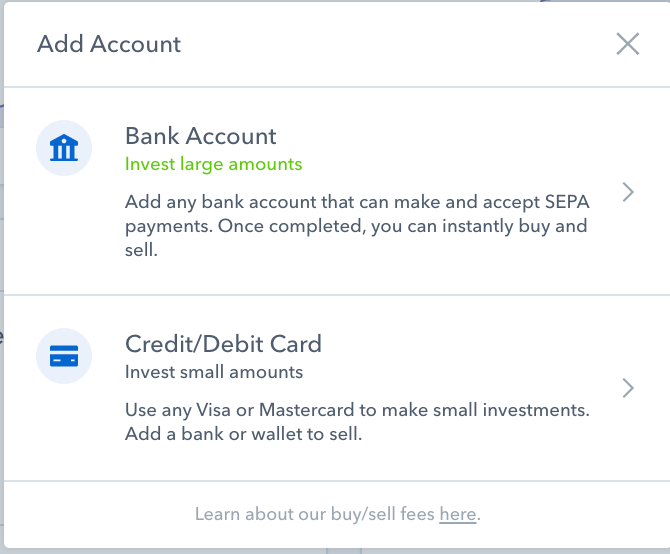
Task: Click the bank building icon
Action: click(x=64, y=149)
